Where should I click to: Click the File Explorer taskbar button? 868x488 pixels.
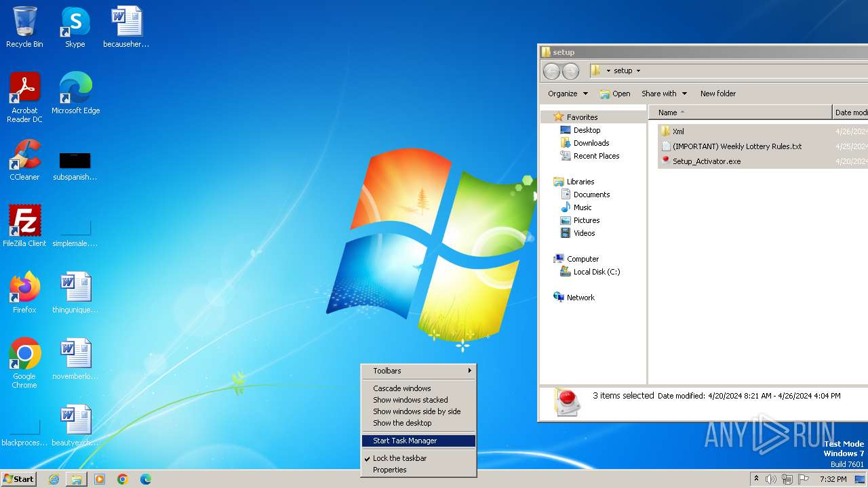click(77, 479)
